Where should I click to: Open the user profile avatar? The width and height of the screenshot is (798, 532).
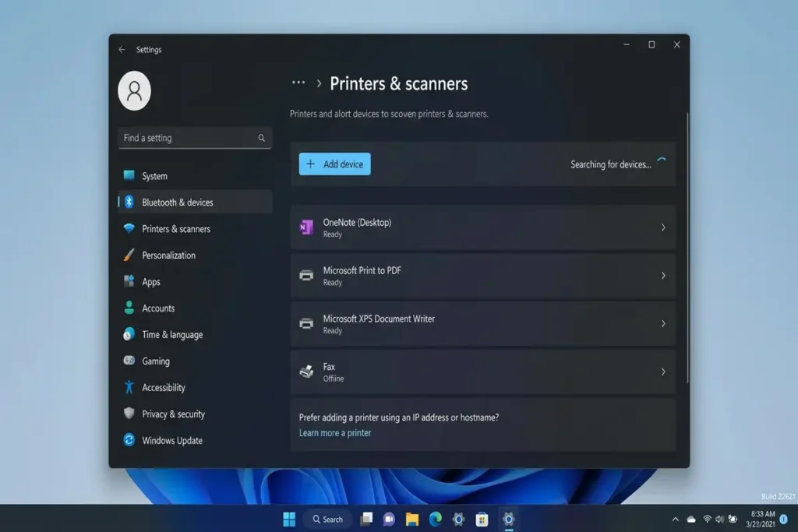[134, 90]
